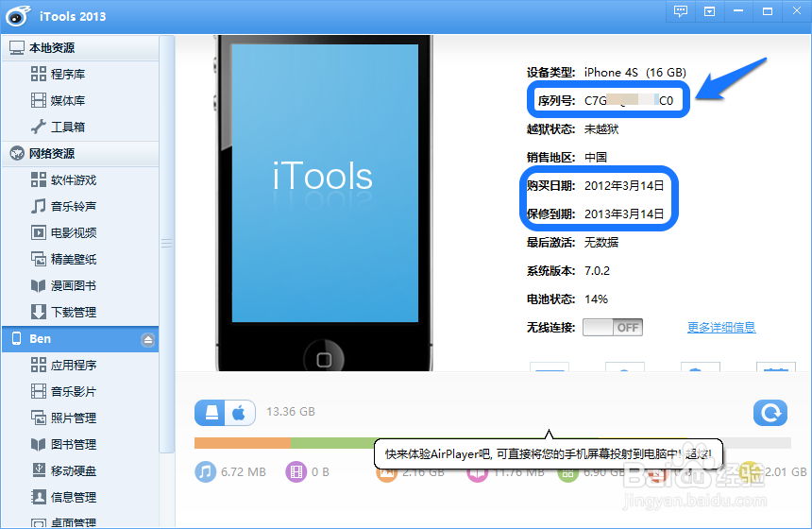Click the music storage icon 6.72 MB
This screenshot has width=812, height=529.
[x=205, y=472]
